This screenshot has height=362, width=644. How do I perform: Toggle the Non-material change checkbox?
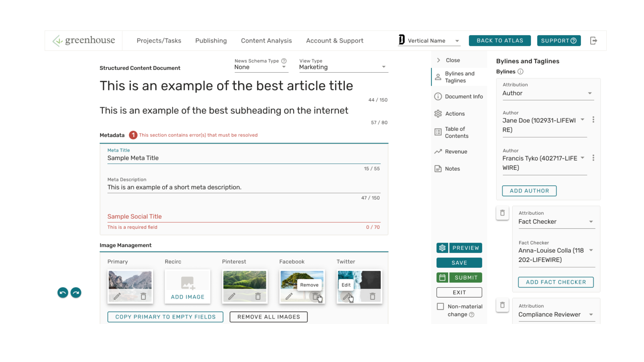(x=440, y=306)
